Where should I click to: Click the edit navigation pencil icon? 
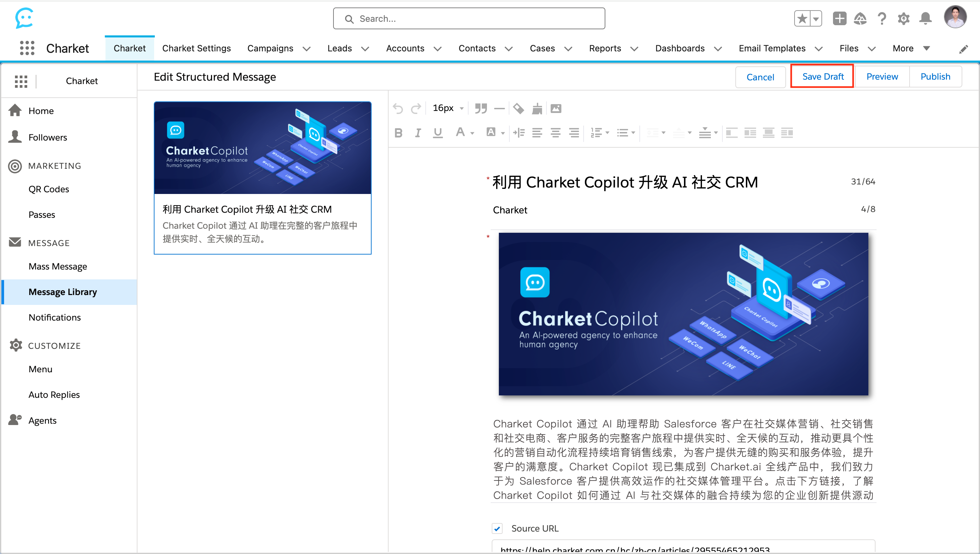(963, 49)
